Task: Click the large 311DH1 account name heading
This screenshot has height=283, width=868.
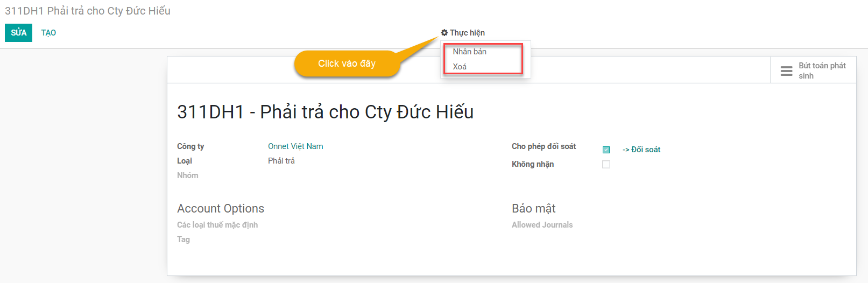Action: pos(325,112)
